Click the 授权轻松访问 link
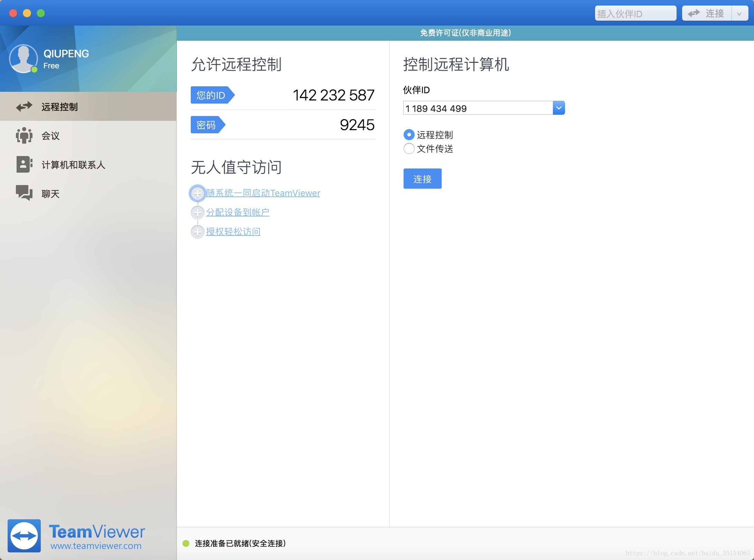Image resolution: width=754 pixels, height=560 pixels. 233,232
